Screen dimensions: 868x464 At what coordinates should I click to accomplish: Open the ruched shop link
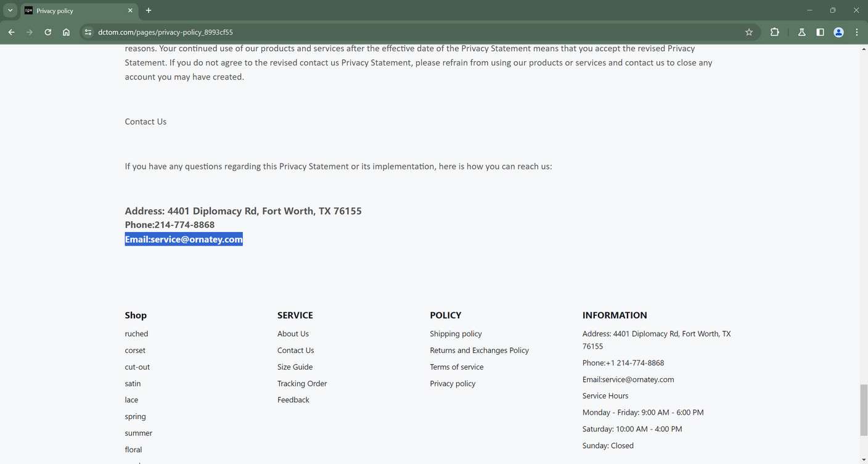(x=136, y=334)
